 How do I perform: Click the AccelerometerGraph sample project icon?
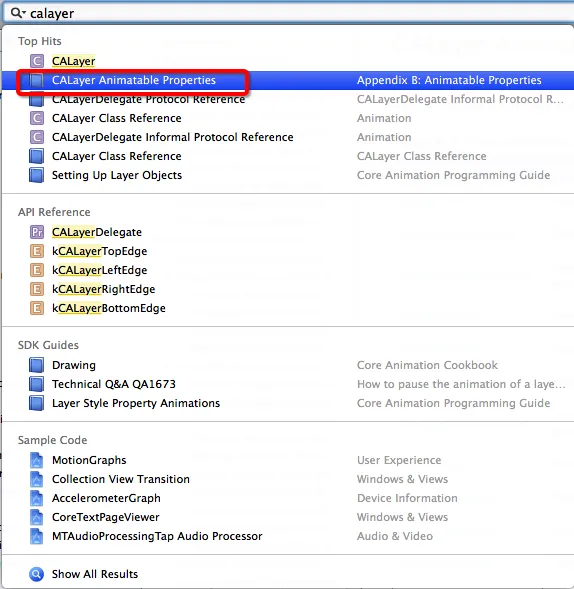[x=36, y=498]
